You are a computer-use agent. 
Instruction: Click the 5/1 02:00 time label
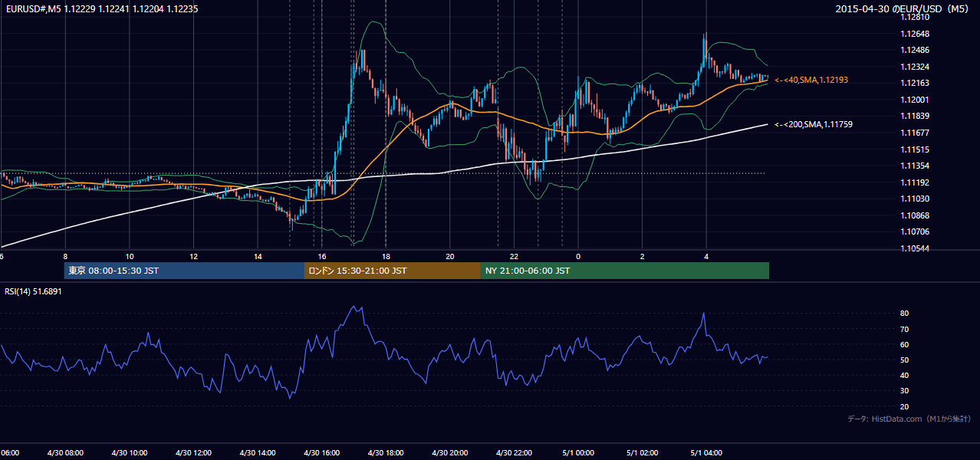pos(643,453)
